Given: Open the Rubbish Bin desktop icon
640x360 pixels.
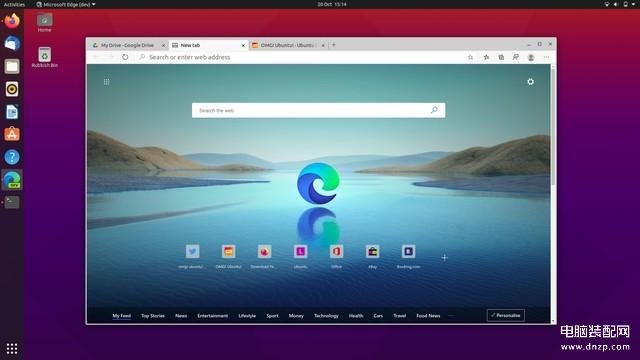Looking at the screenshot, I should tap(44, 57).
